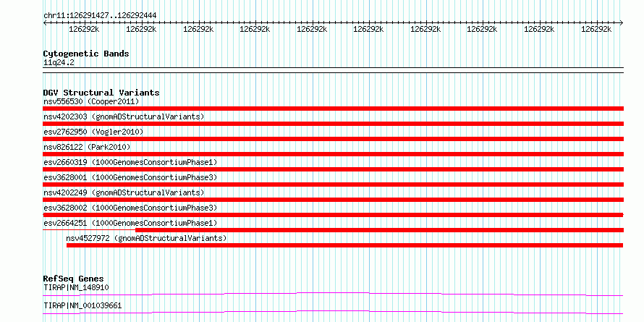This screenshot has width=644, height=322.
Task: Select the RefSeq Genes track title
Action: (73, 279)
